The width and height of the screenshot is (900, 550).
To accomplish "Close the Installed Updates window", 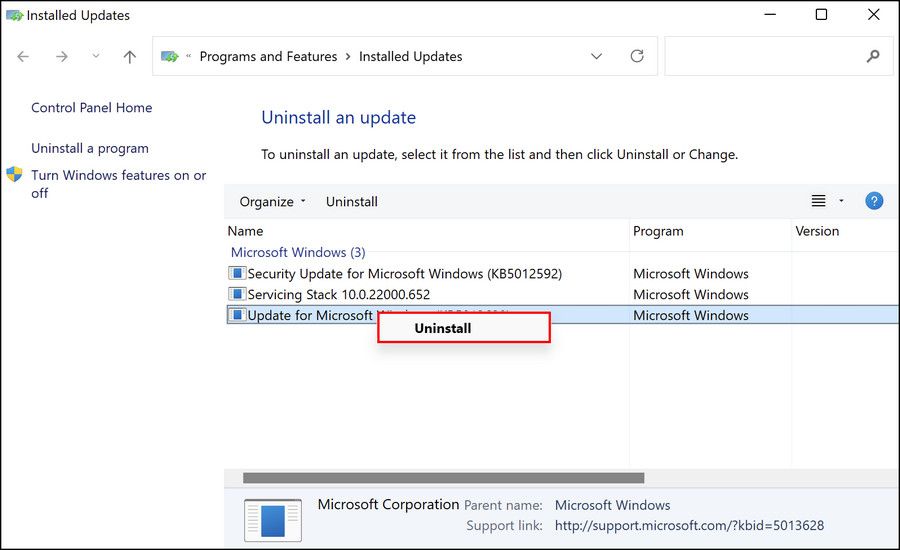I will [x=874, y=14].
